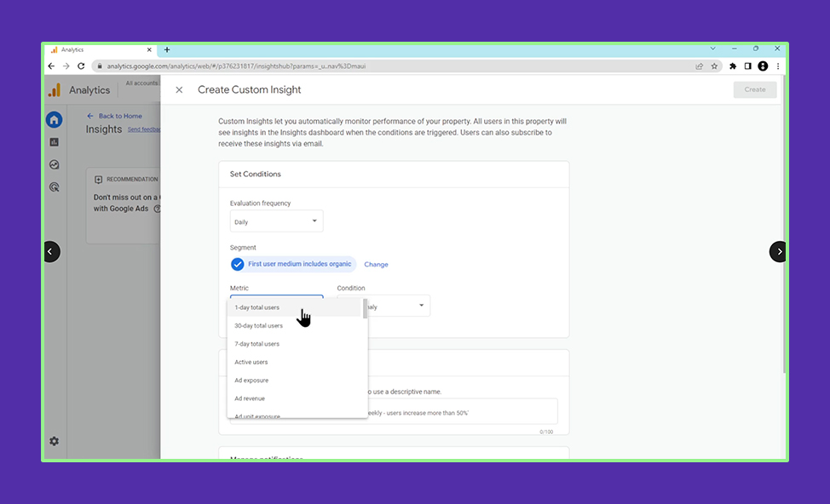Close the Create Custom Insight panel

[x=179, y=89]
